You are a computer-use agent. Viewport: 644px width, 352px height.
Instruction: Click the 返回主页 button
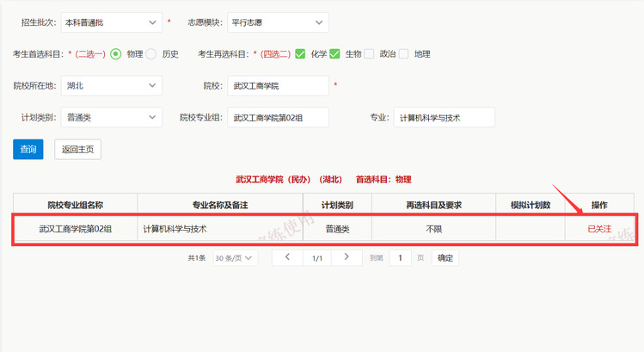[x=77, y=149]
